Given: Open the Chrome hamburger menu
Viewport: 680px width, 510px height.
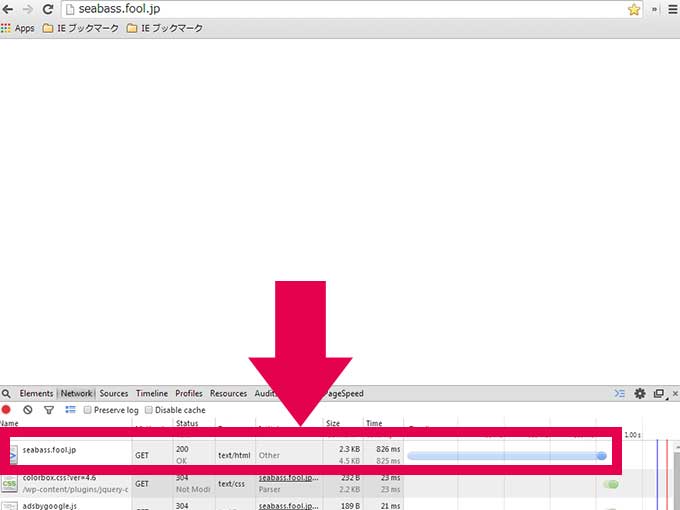Looking at the screenshot, I should pos(671,9).
